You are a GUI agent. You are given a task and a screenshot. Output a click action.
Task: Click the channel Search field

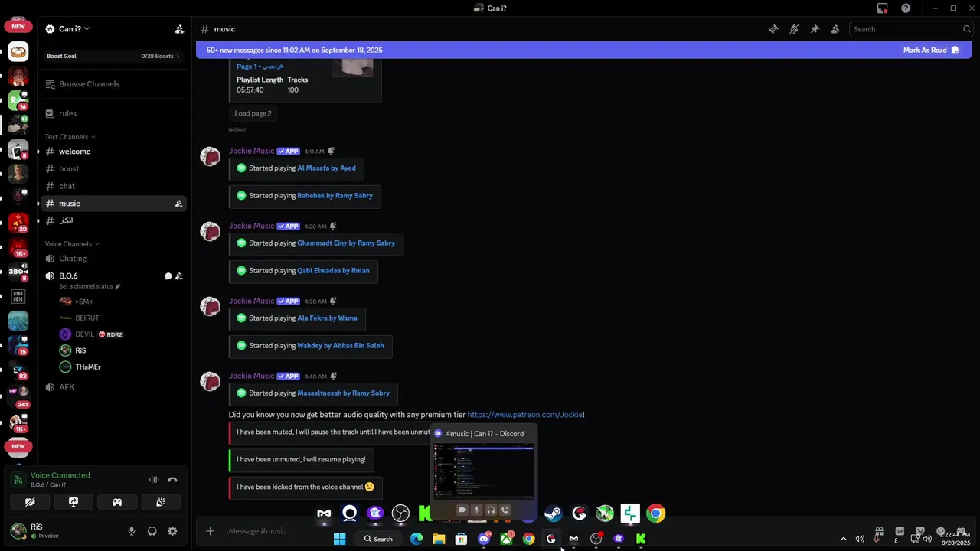point(911,29)
